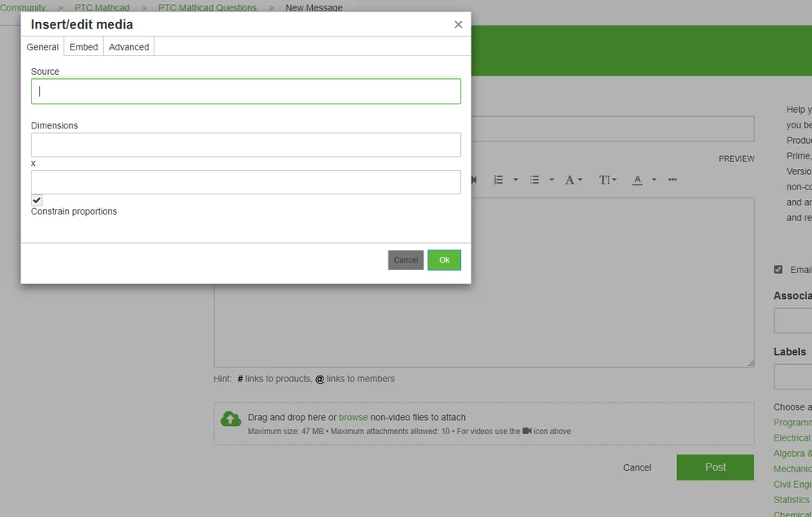Select the Statistics label link

(x=792, y=500)
